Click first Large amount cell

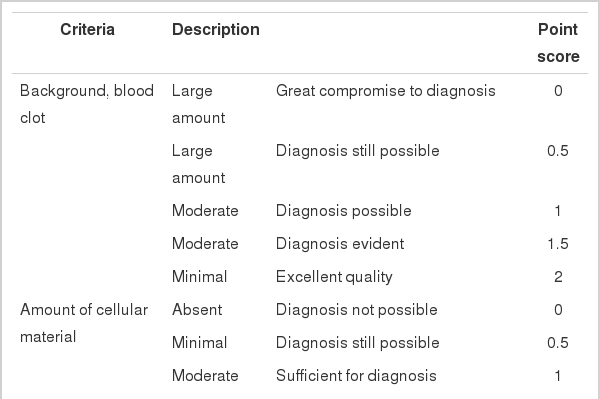pos(199,104)
